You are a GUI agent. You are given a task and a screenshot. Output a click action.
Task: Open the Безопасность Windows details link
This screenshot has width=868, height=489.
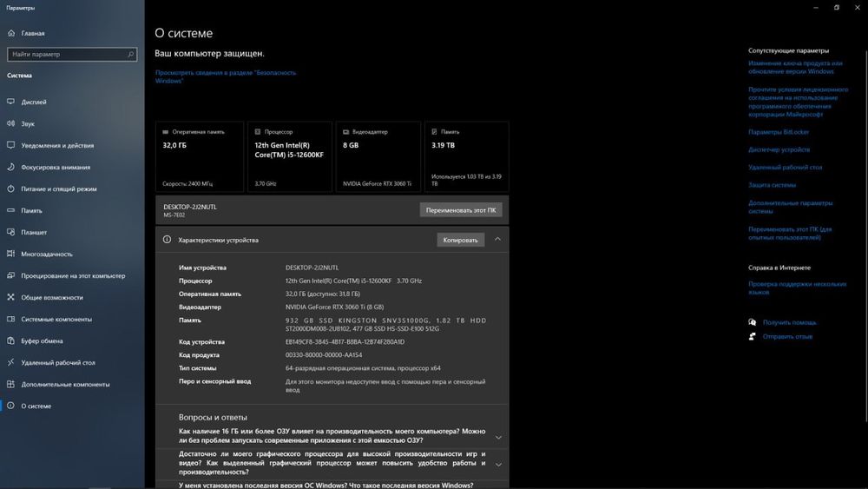[x=226, y=76]
